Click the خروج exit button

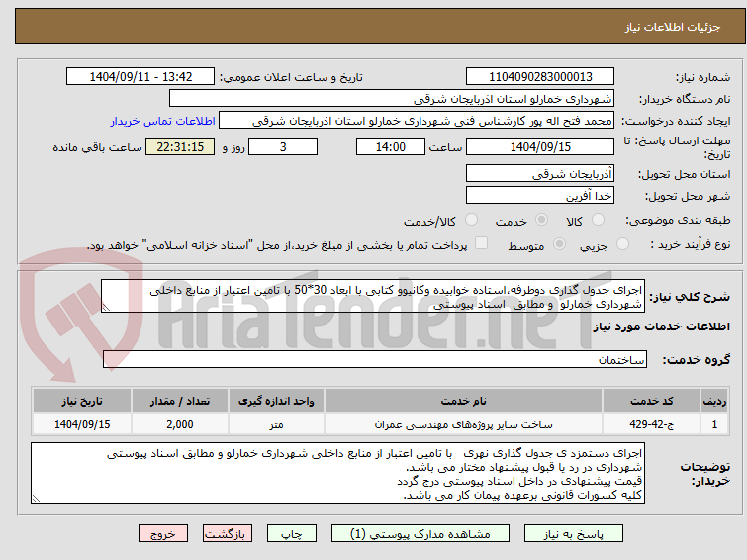(163, 534)
